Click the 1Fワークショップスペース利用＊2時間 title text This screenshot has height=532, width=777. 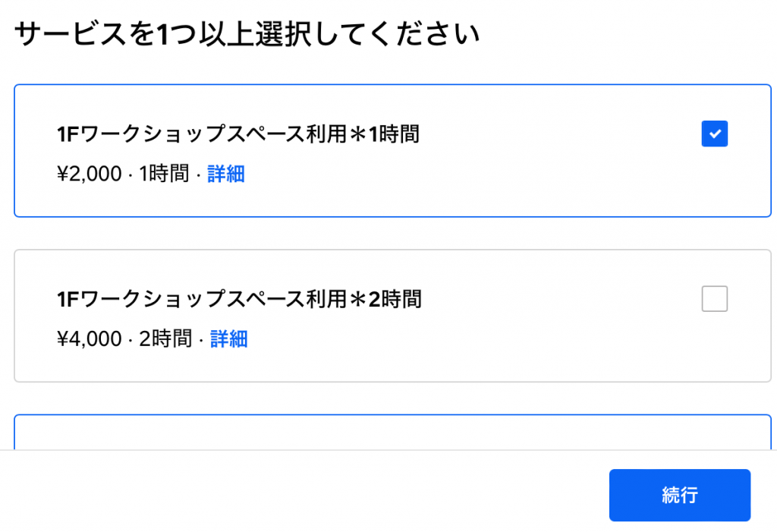(x=239, y=299)
